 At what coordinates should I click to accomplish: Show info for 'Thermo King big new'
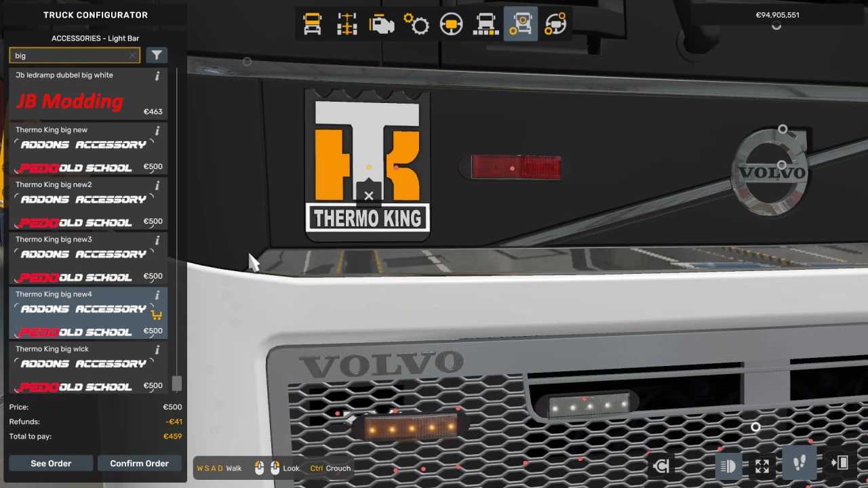point(157,130)
